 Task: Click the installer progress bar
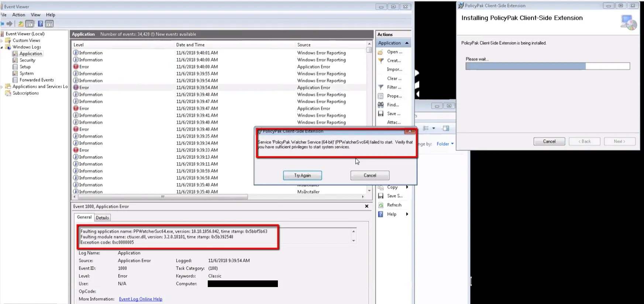coord(547,66)
